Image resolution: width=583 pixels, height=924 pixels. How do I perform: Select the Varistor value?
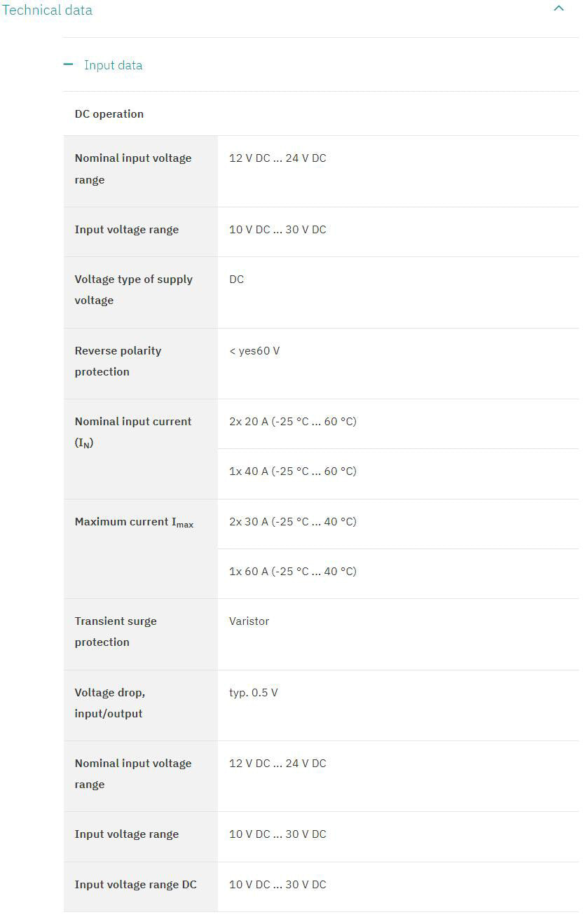249,621
